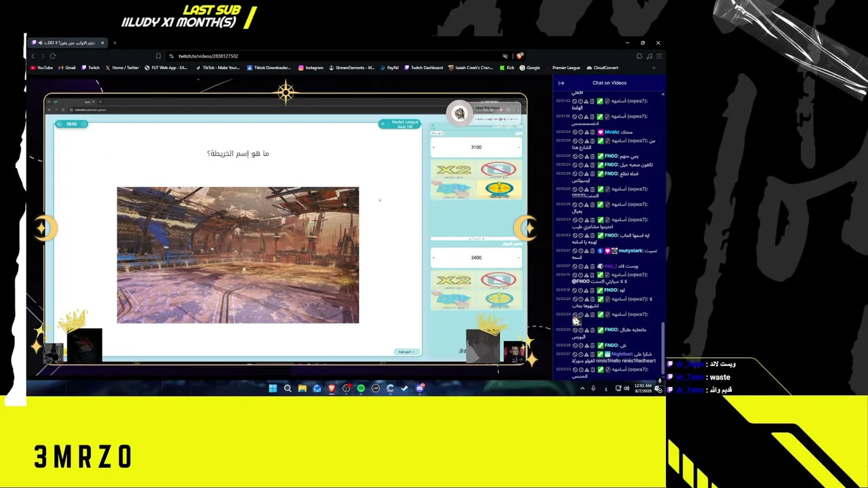Click the "Chat on Videos" header text
Viewport: 868px width, 488px height.
coord(610,83)
